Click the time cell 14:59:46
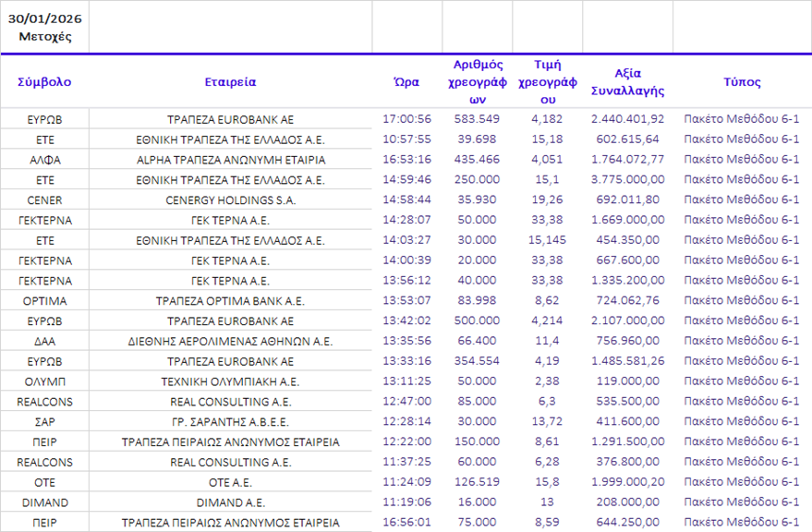Screen dimensions: 812x532 406,180
